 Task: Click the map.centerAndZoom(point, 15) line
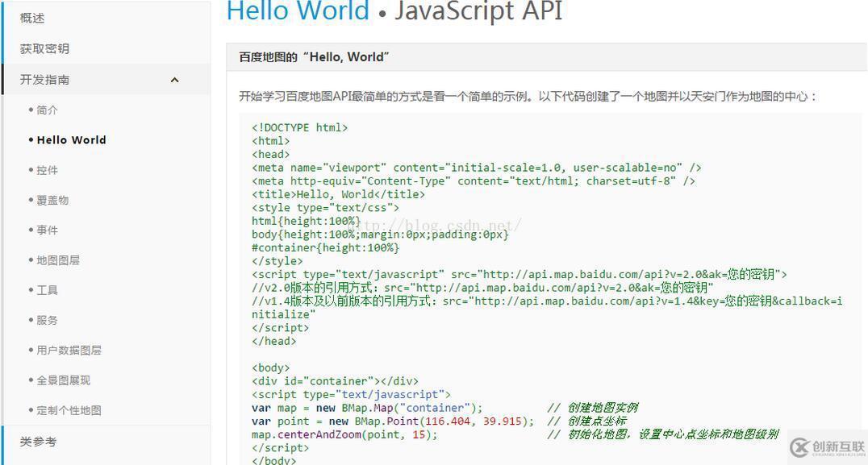coord(344,434)
